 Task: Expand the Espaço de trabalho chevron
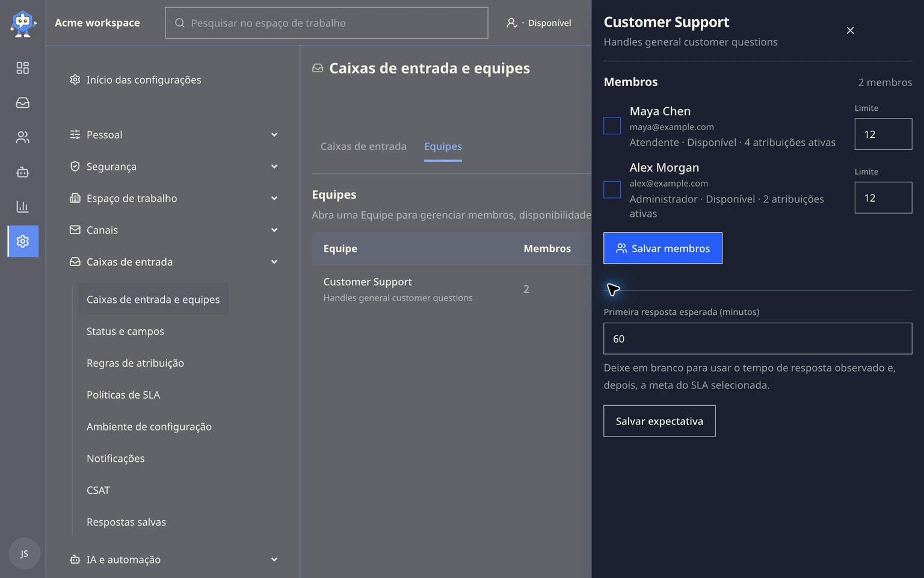click(274, 199)
